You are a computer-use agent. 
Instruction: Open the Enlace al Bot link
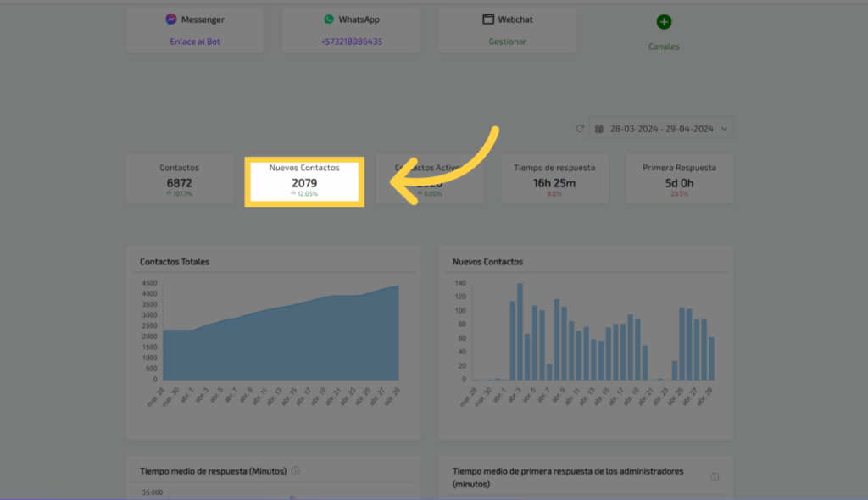195,42
